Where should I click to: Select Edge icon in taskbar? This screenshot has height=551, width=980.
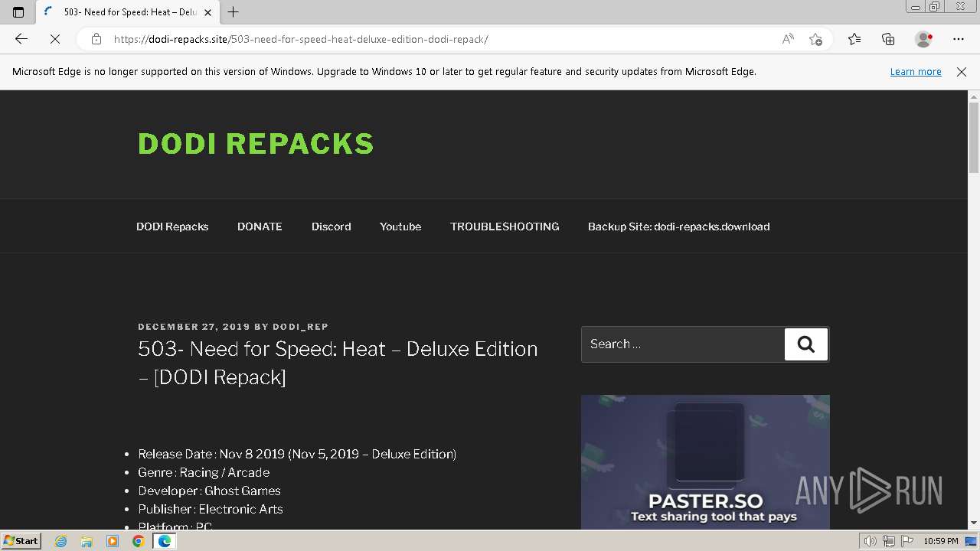(164, 541)
